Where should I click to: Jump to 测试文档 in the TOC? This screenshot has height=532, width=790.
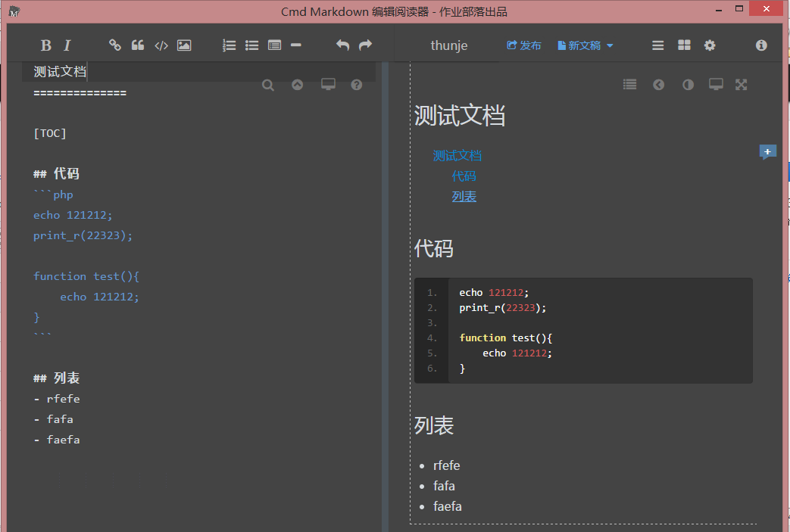pos(457,156)
